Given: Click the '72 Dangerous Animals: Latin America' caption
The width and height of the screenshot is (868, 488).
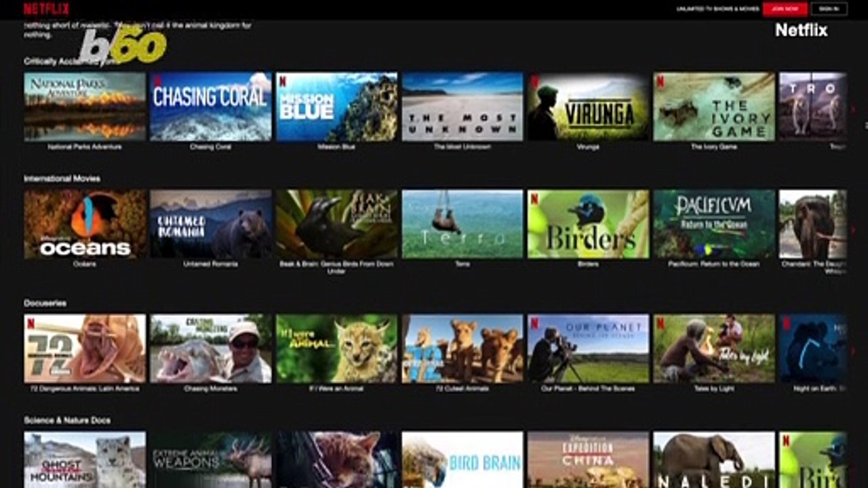Looking at the screenshot, I should point(85,388).
